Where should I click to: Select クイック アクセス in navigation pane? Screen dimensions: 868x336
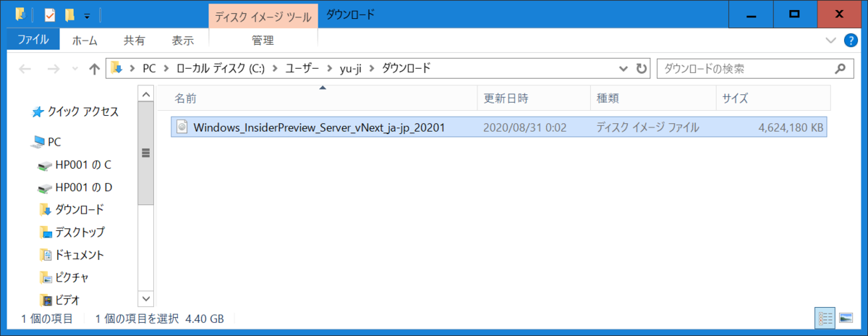82,112
